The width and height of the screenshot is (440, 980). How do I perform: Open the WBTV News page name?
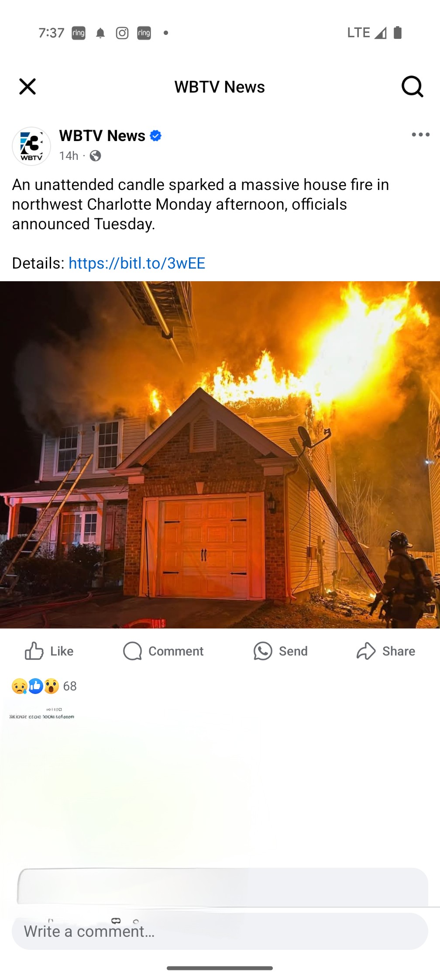tap(102, 136)
